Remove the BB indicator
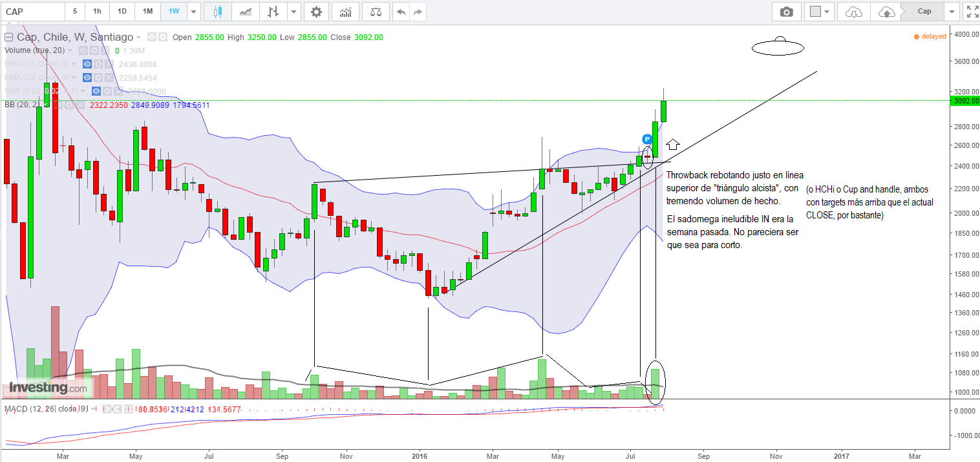Screen dimensions: 980x462 click(80, 105)
